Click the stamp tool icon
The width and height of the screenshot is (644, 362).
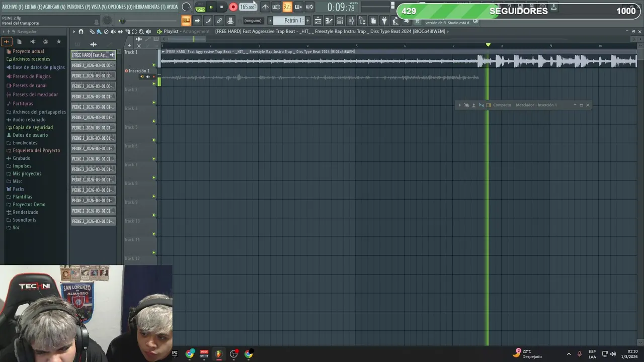coord(230,21)
